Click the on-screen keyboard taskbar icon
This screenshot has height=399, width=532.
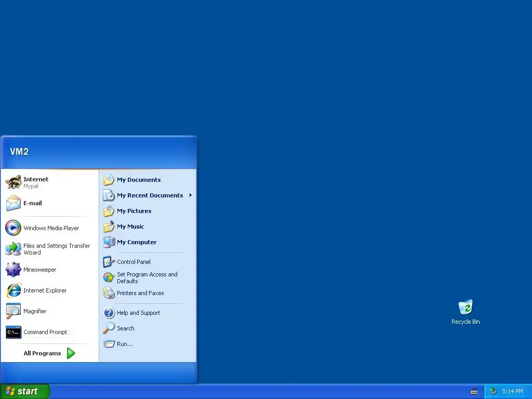click(474, 392)
